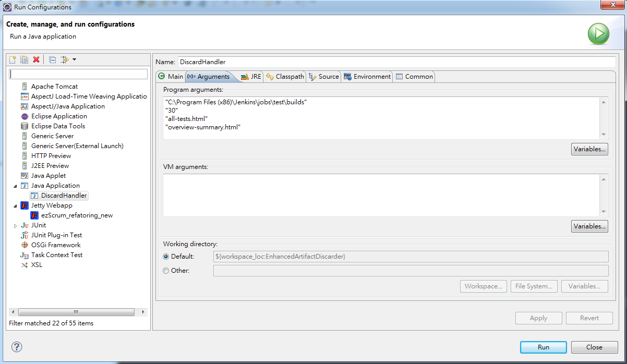Click the Filter launch configurations icon
Screen dimensions: 627x364
[65, 59]
